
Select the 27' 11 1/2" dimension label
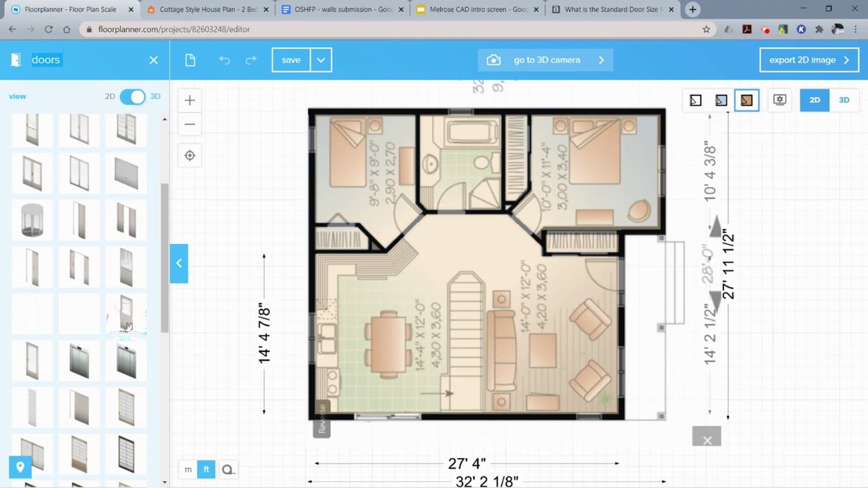pos(728,264)
